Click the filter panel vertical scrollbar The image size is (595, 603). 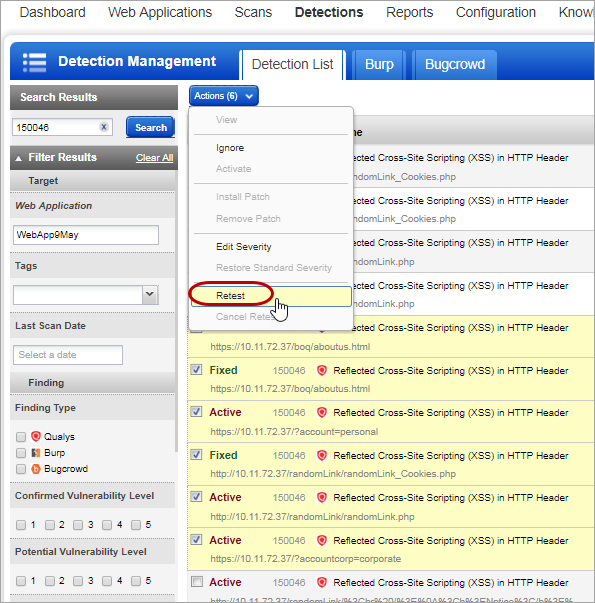[x=176, y=311]
